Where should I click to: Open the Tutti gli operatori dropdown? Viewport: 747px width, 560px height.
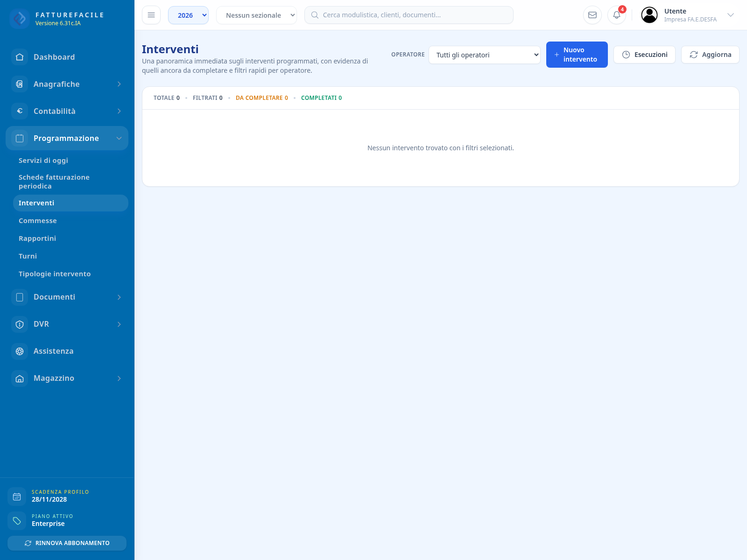coord(485,55)
